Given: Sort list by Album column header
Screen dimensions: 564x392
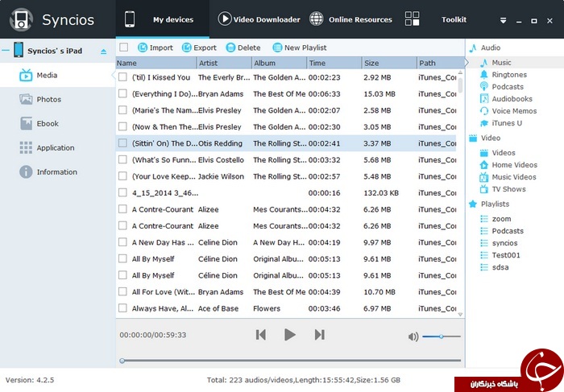Looking at the screenshot, I should tap(279, 63).
